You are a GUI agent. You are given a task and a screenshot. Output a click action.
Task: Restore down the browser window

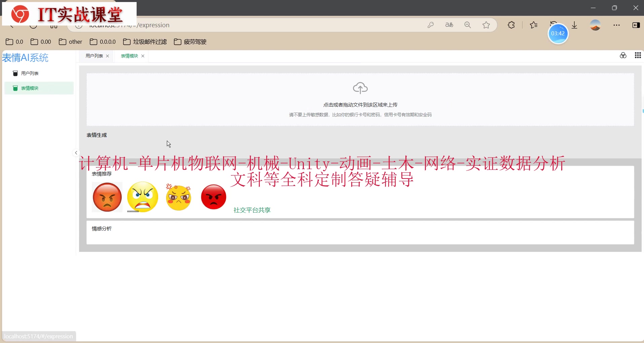614,8
